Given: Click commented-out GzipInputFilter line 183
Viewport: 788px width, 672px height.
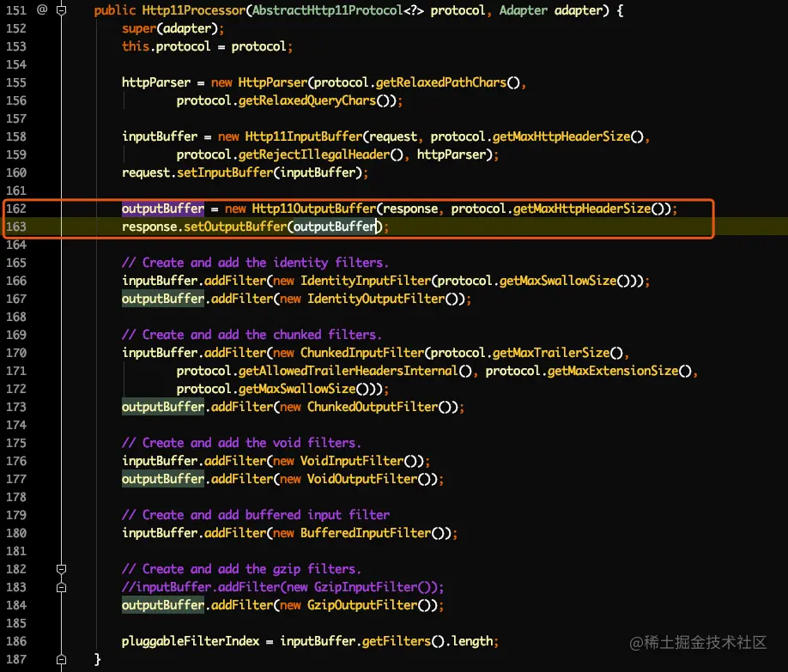Looking at the screenshot, I should click(x=282, y=587).
